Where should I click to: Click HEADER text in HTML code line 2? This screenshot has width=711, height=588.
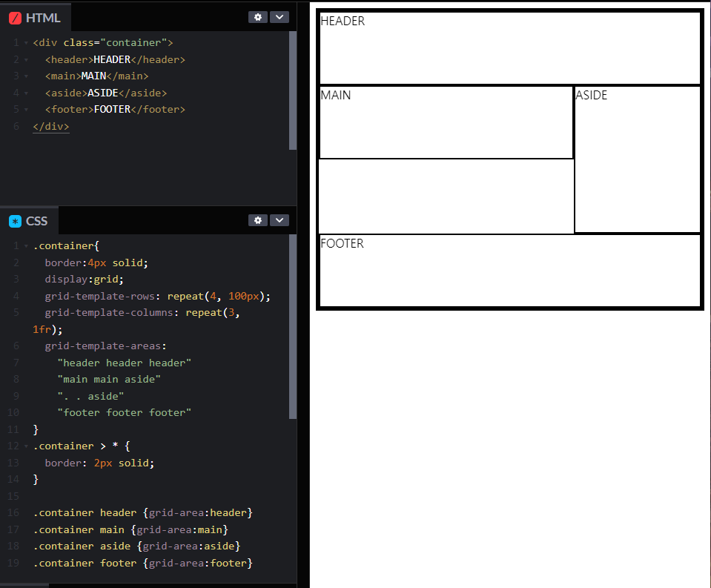112,59
